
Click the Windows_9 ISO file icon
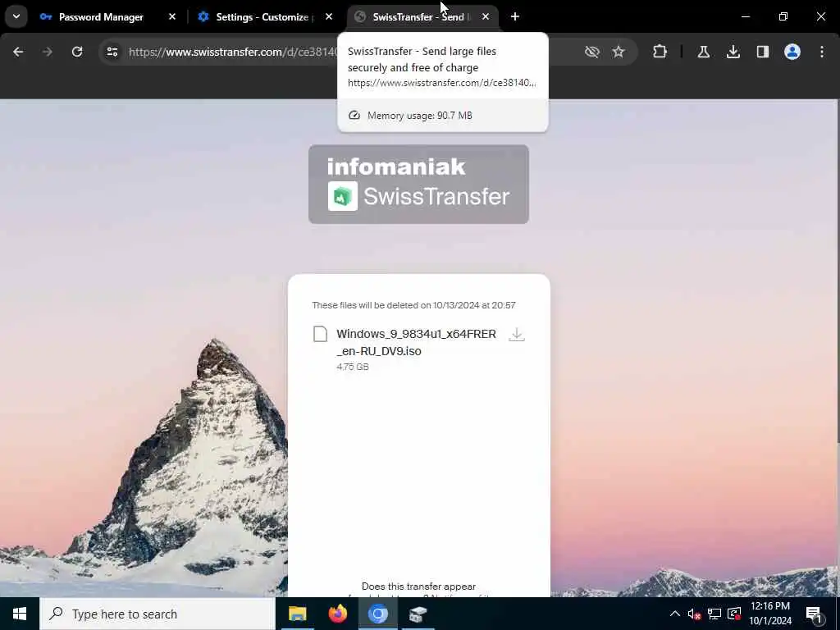click(x=321, y=334)
